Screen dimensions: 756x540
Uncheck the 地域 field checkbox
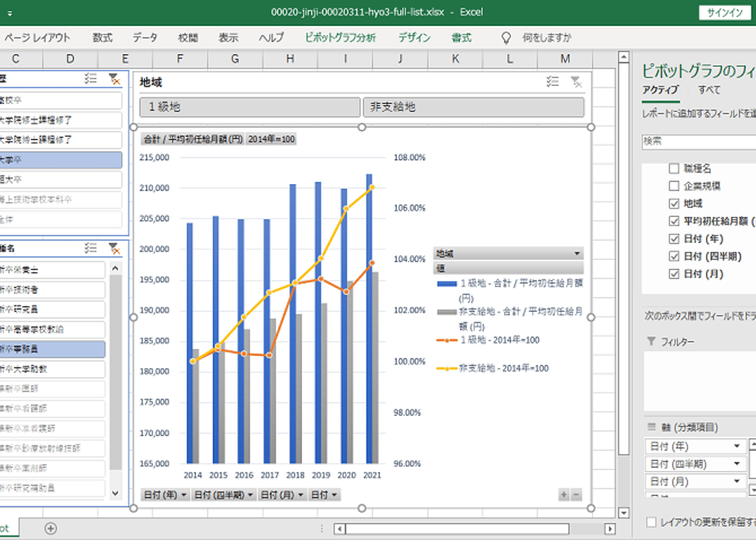point(674,204)
